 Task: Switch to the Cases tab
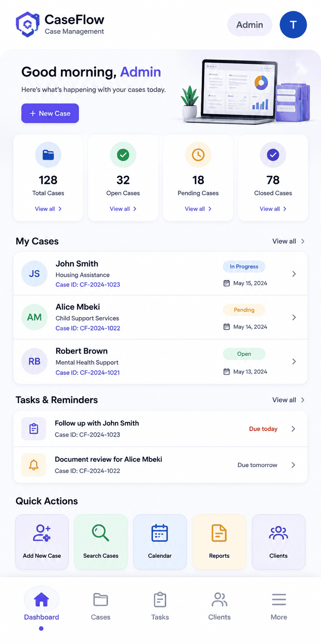pyautogui.click(x=100, y=606)
